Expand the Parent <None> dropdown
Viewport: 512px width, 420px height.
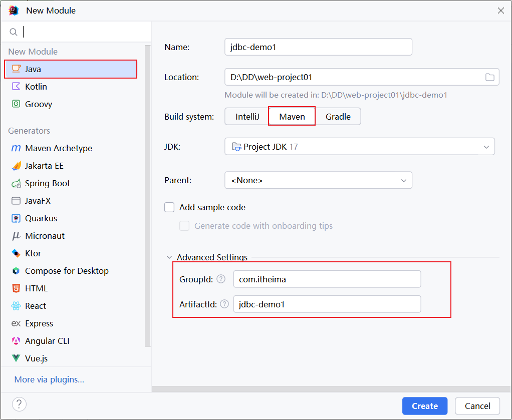point(318,180)
